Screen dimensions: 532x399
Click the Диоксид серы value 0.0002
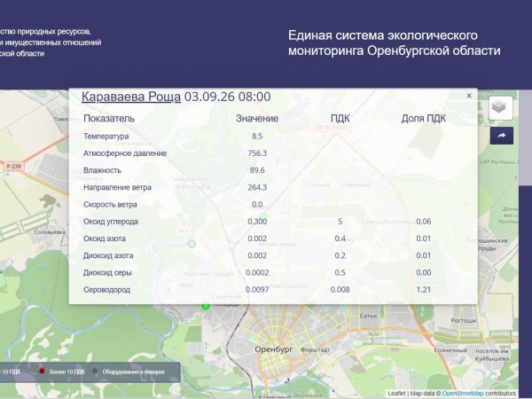[257, 273]
